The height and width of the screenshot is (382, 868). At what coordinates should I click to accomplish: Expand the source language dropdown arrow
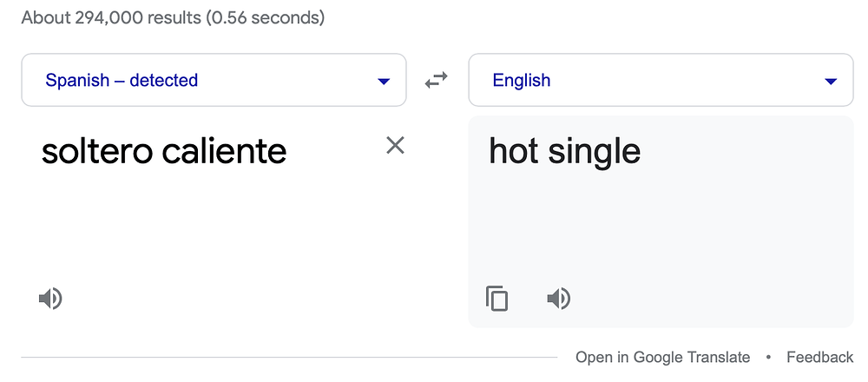[x=384, y=82]
